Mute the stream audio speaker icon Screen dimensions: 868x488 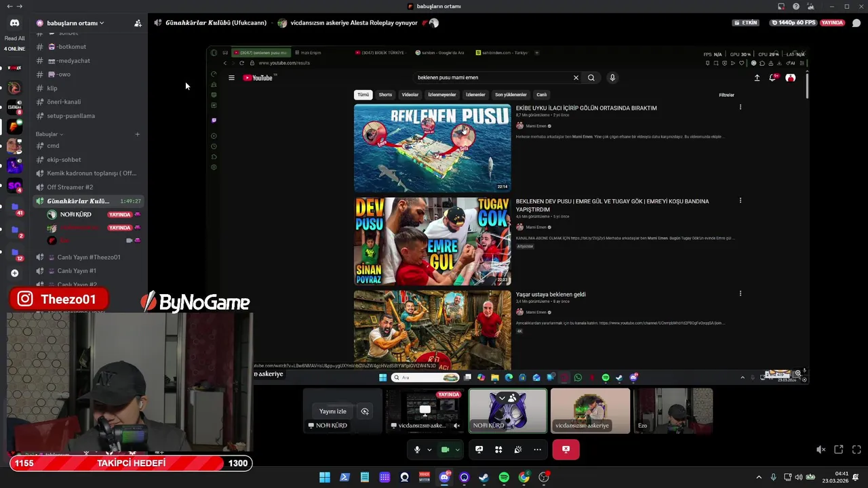click(x=821, y=449)
